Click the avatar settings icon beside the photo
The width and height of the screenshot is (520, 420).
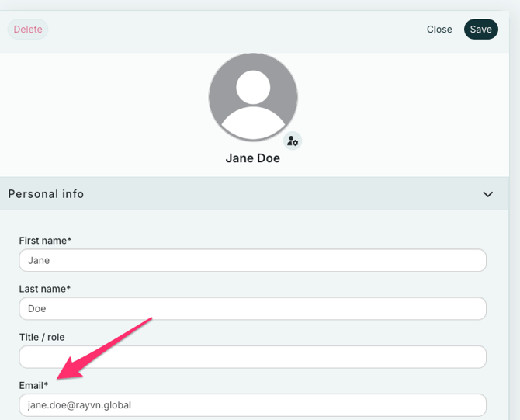coord(292,141)
